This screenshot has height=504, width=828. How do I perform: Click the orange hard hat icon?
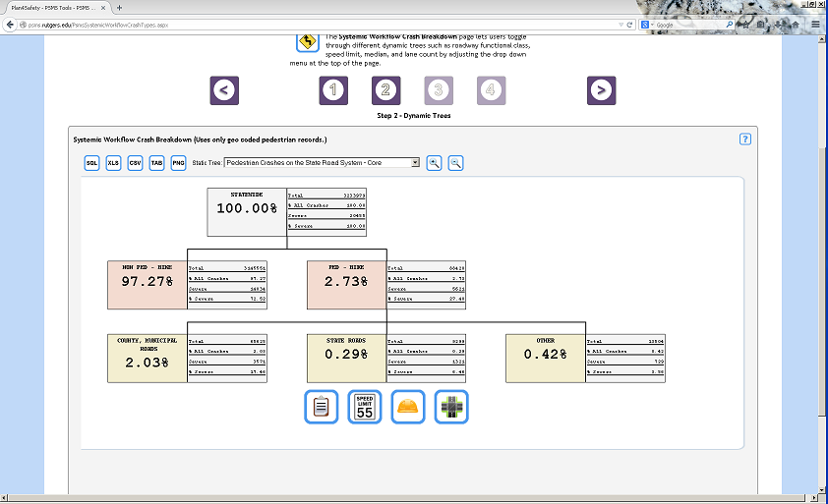[x=408, y=407]
